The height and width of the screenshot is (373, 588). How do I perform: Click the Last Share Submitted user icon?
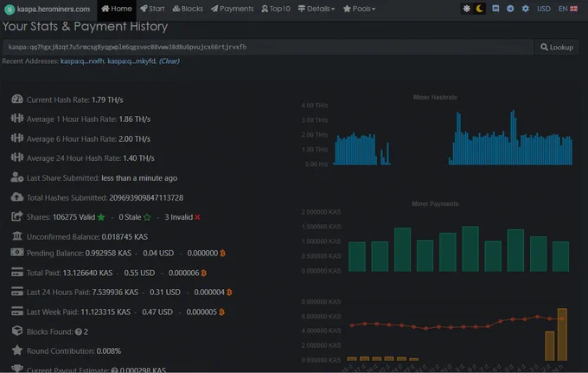(17, 177)
